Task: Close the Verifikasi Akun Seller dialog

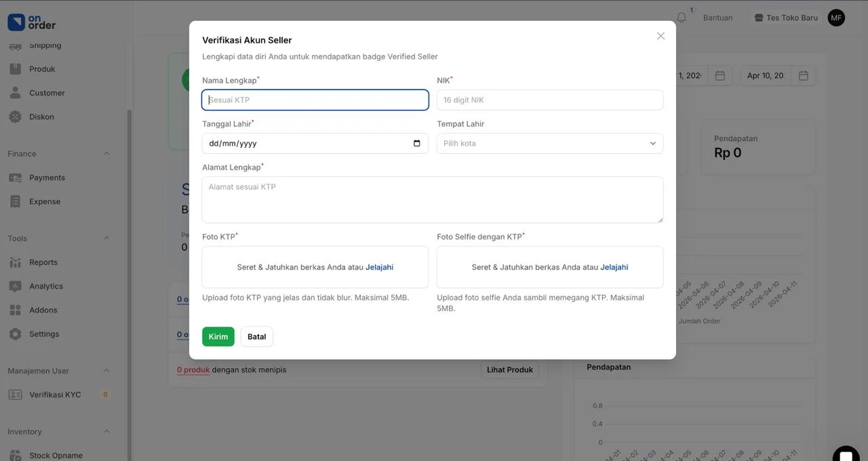Action: point(660,36)
